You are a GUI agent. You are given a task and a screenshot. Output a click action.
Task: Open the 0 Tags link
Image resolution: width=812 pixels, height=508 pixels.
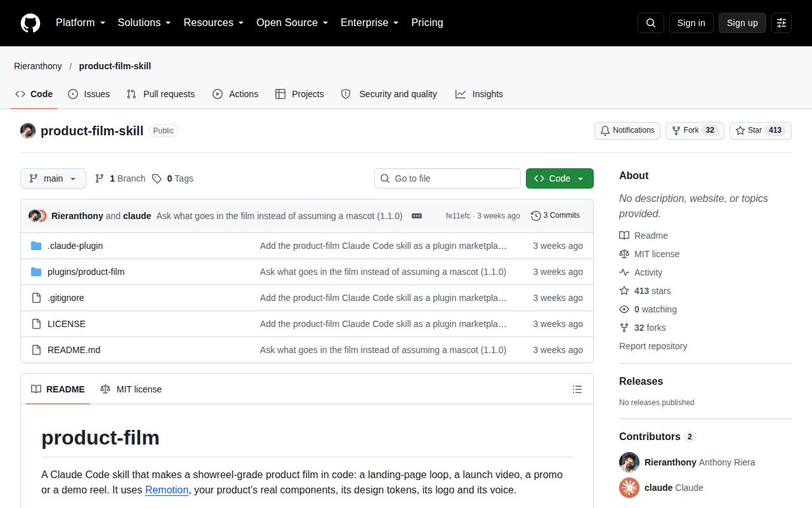(173, 178)
